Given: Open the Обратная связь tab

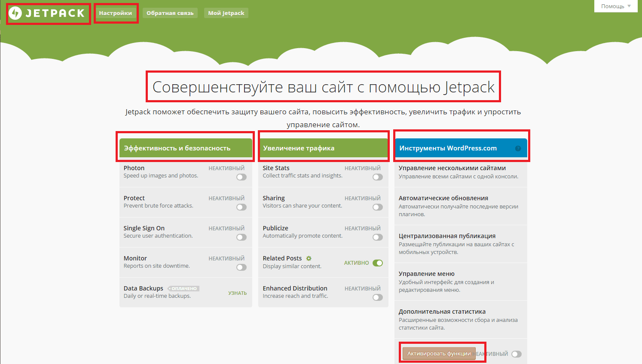Looking at the screenshot, I should (x=170, y=13).
